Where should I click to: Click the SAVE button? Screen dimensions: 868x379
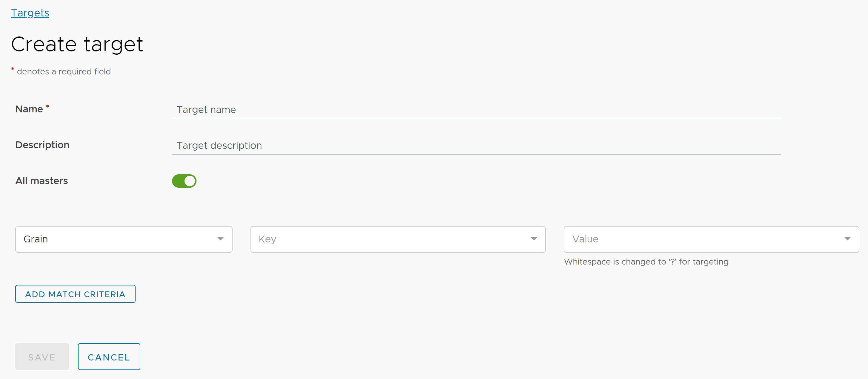pyautogui.click(x=42, y=356)
